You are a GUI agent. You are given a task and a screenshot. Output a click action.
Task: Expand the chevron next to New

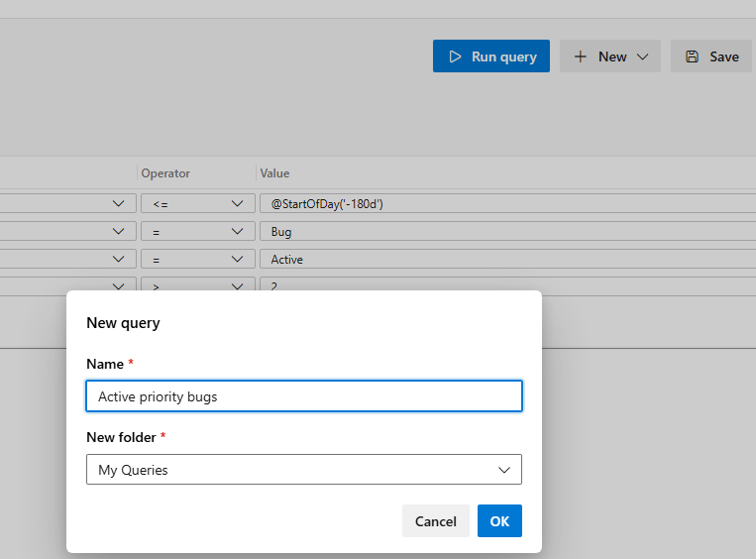pos(642,56)
